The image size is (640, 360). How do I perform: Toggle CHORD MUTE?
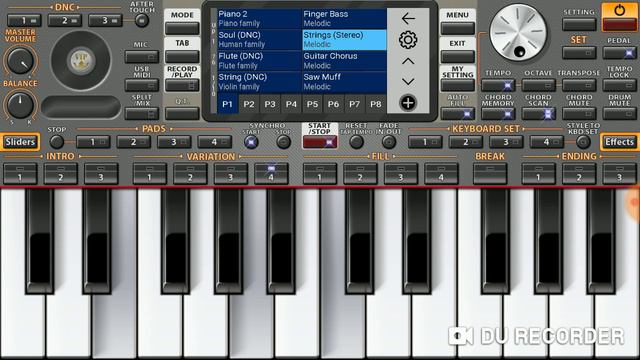(579, 113)
